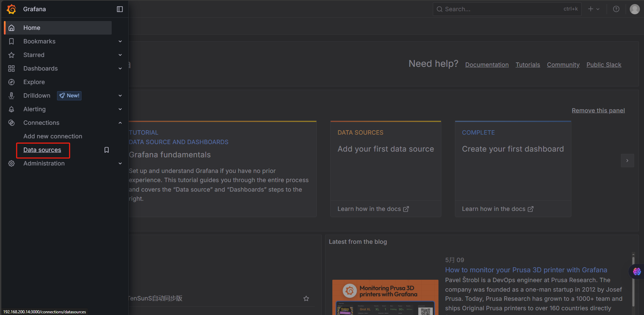Click the Remove this panel link
Screen dimensions: 644x315
click(x=598, y=111)
